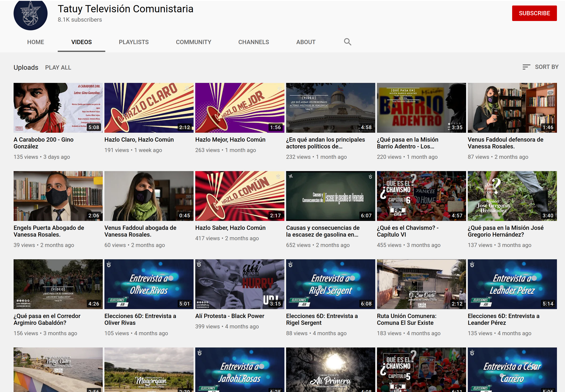Open the El Sur Existe thumbnail
The height and width of the screenshot is (392, 565).
tap(421, 284)
